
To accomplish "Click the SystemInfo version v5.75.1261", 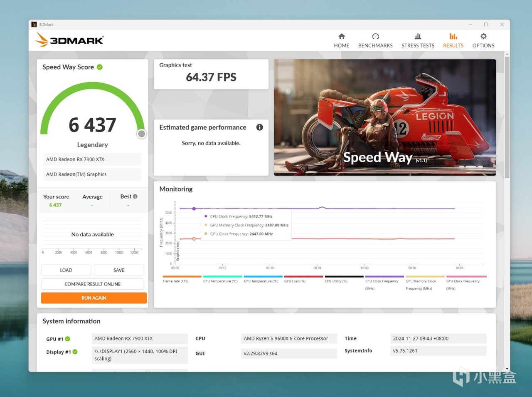I will [x=438, y=351].
